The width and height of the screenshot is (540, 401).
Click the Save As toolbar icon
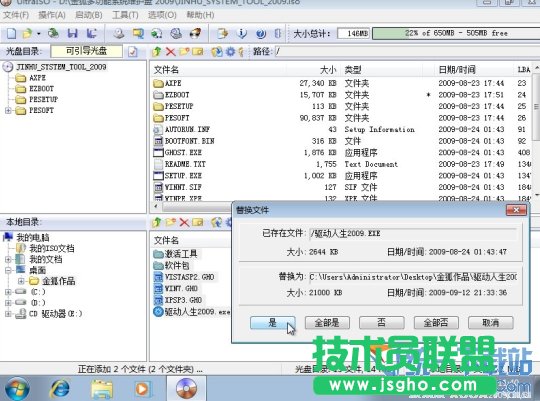pyautogui.click(x=91, y=33)
